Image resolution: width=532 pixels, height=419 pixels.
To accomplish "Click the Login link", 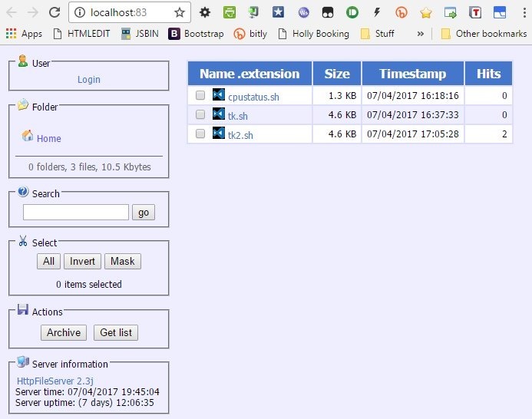I will [x=89, y=80].
